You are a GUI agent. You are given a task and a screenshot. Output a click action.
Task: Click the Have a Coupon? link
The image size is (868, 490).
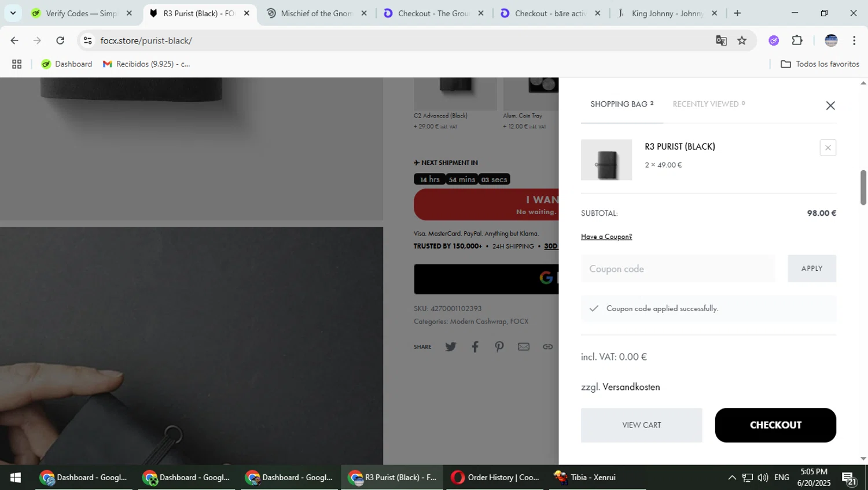[606, 237]
